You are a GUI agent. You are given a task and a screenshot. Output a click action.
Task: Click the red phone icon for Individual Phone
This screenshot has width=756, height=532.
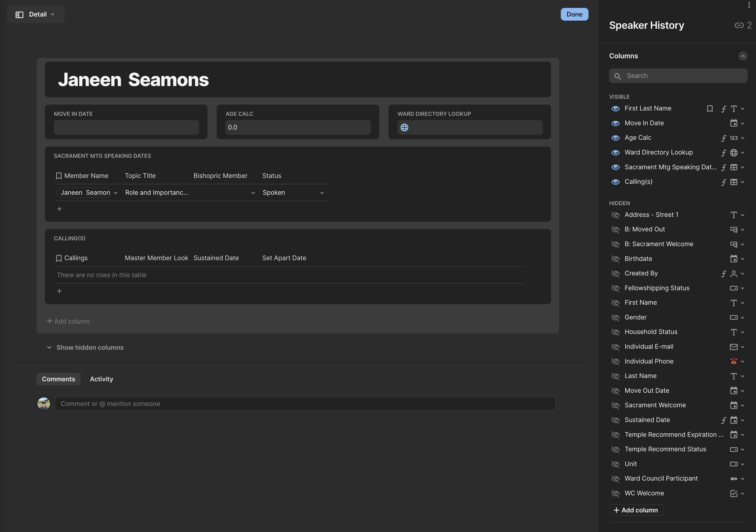coord(733,361)
